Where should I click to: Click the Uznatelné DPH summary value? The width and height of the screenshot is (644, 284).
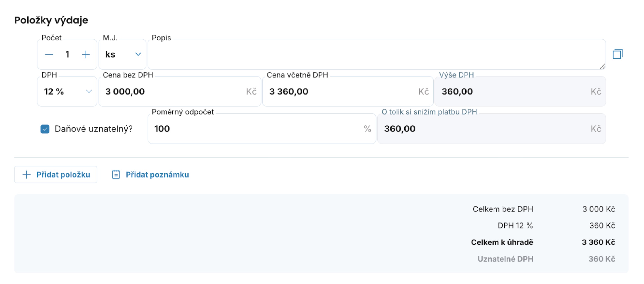tap(602, 259)
